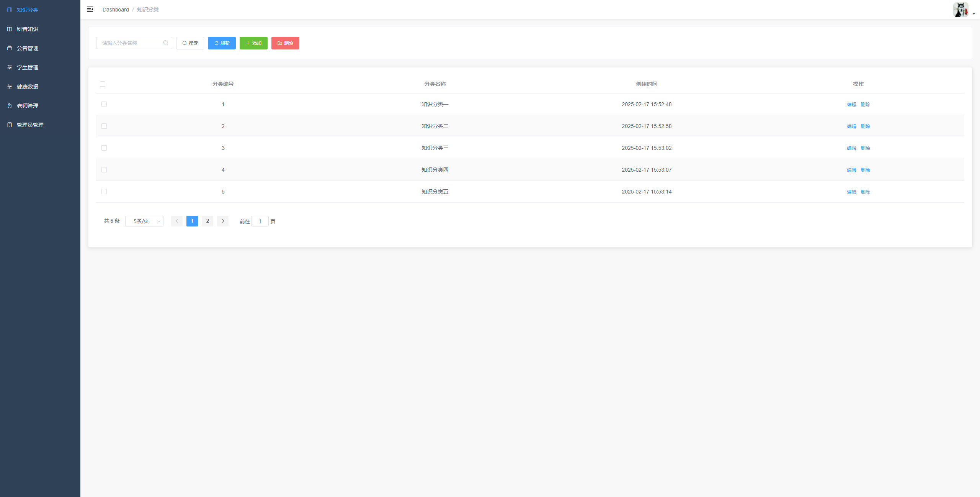
Task: Click 删除 for 知识分类五
Action: tap(865, 192)
